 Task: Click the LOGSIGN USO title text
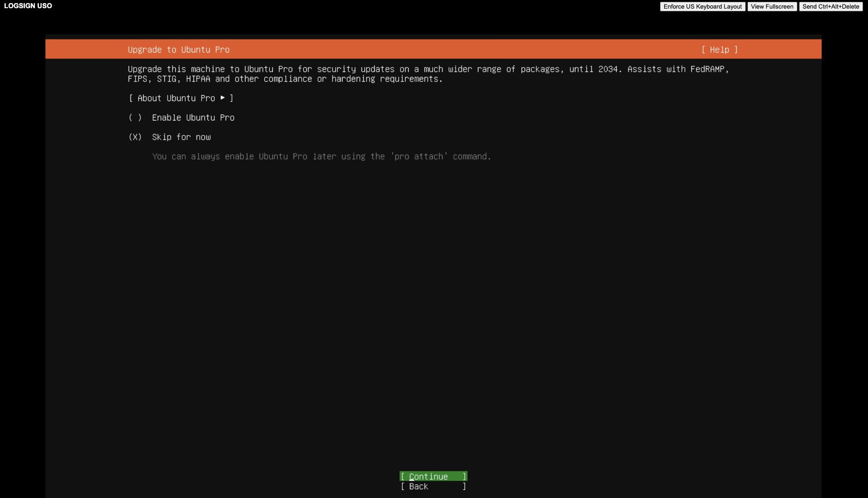pos(28,6)
